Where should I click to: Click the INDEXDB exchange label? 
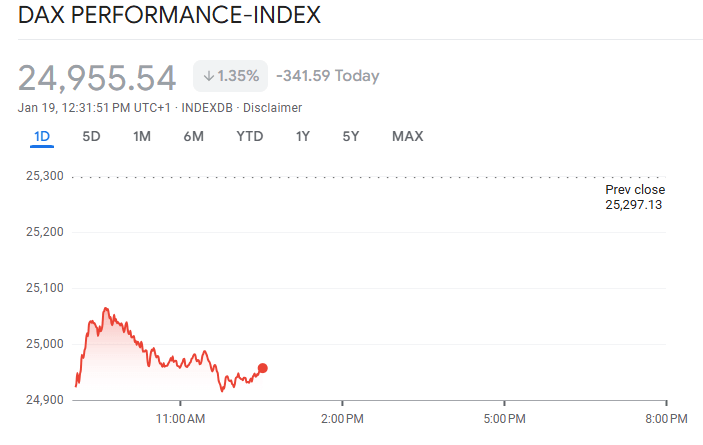pyautogui.click(x=208, y=108)
